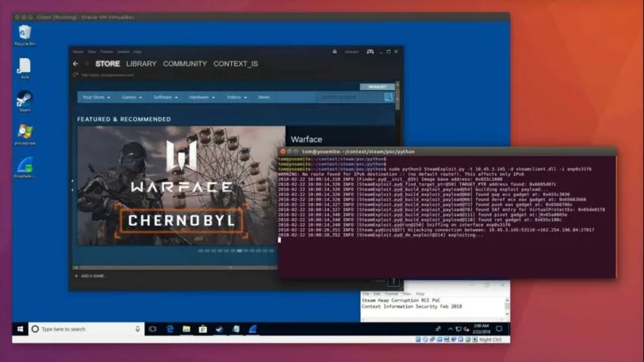Image resolution: width=644 pixels, height=362 pixels.
Task: Click the Cortana microphone icon
Action: (138, 329)
